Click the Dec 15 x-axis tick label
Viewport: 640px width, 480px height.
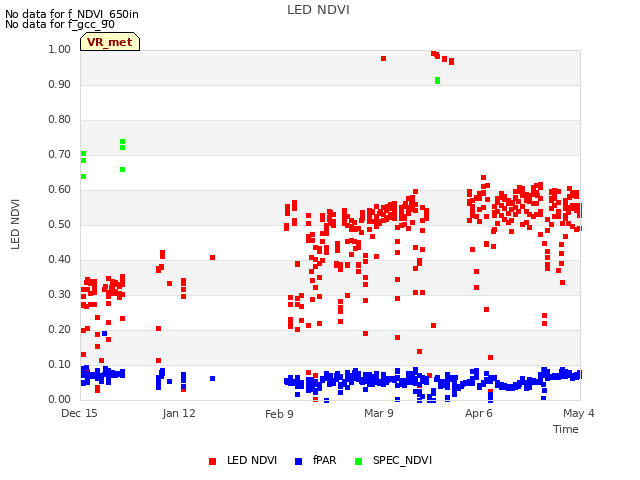tap(79, 413)
